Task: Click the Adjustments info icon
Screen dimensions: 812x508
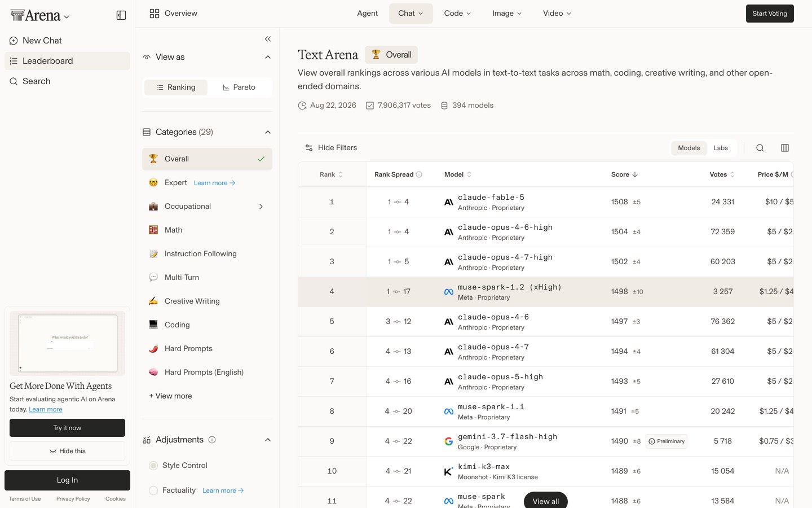Action: (212, 440)
